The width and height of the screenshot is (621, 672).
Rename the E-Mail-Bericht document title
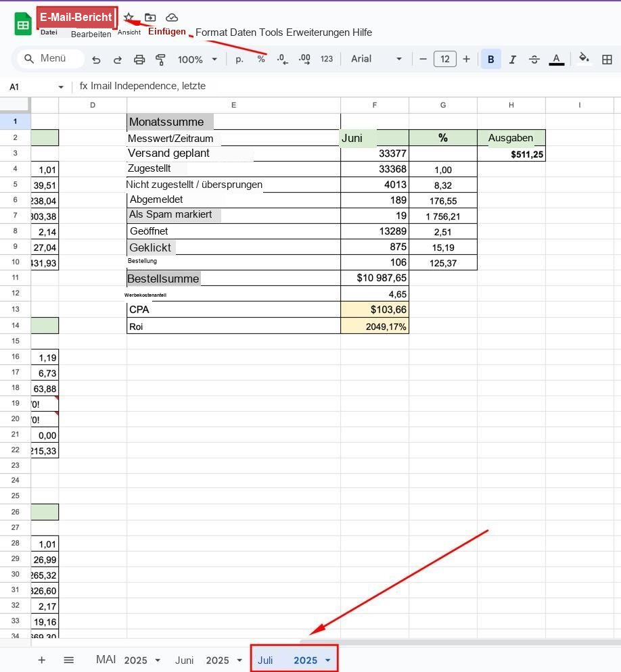point(76,18)
